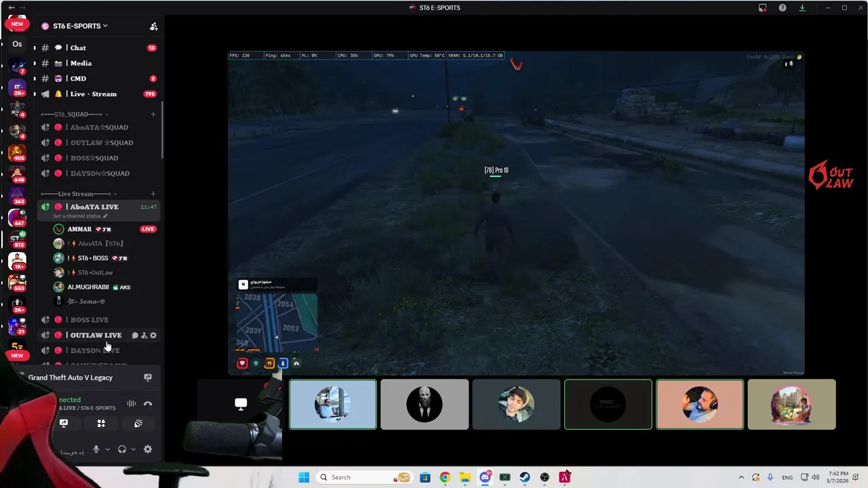Image resolution: width=868 pixels, height=488 pixels.
Task: Open microphone input options arrow
Action: click(107, 449)
